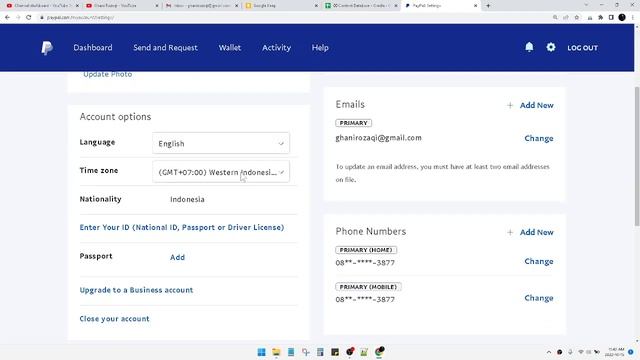Click the PayPal logo in header
Viewport: 640px width, 360px height.
[x=47, y=48]
